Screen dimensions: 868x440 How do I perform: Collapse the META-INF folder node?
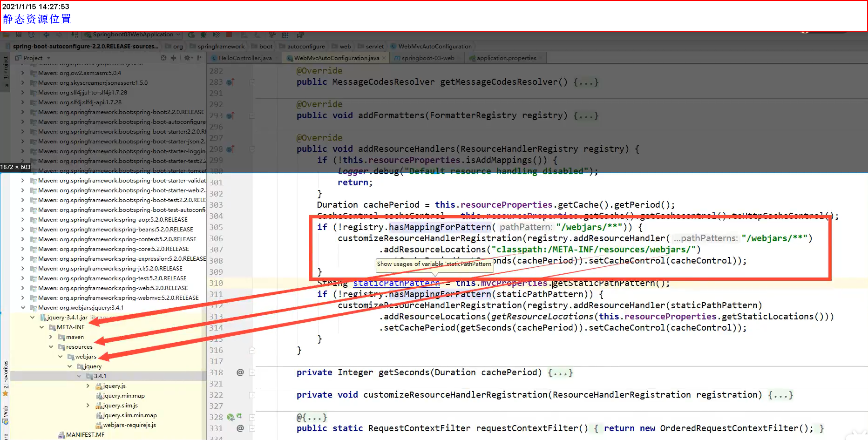tap(41, 327)
